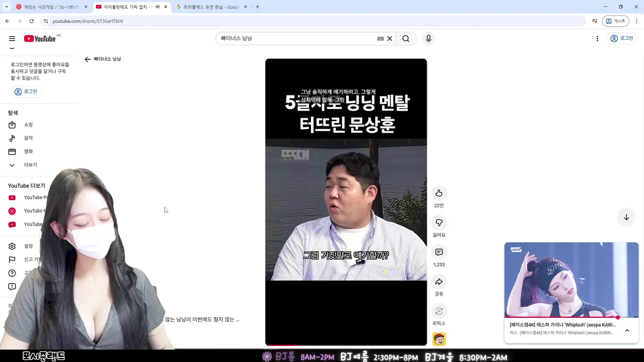
Task: Seek in the miniplayer progress bar
Action: coord(572,318)
